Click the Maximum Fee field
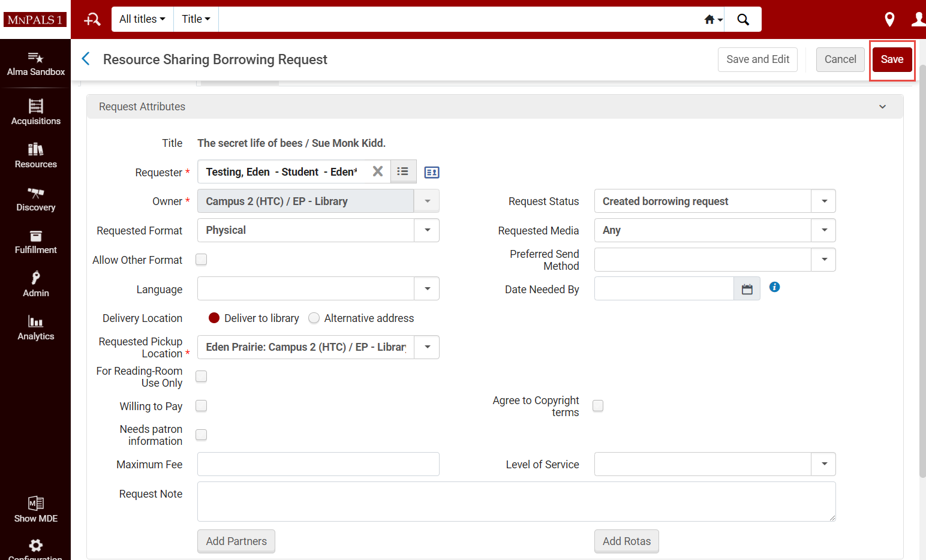The height and width of the screenshot is (560, 926). pos(318,464)
